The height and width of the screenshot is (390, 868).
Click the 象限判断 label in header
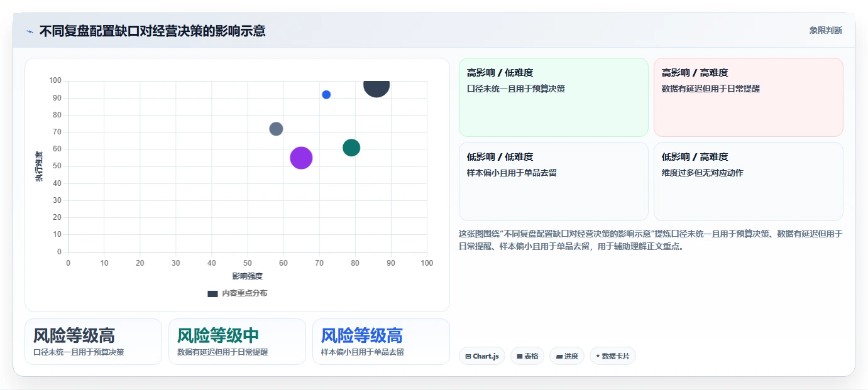click(x=825, y=30)
